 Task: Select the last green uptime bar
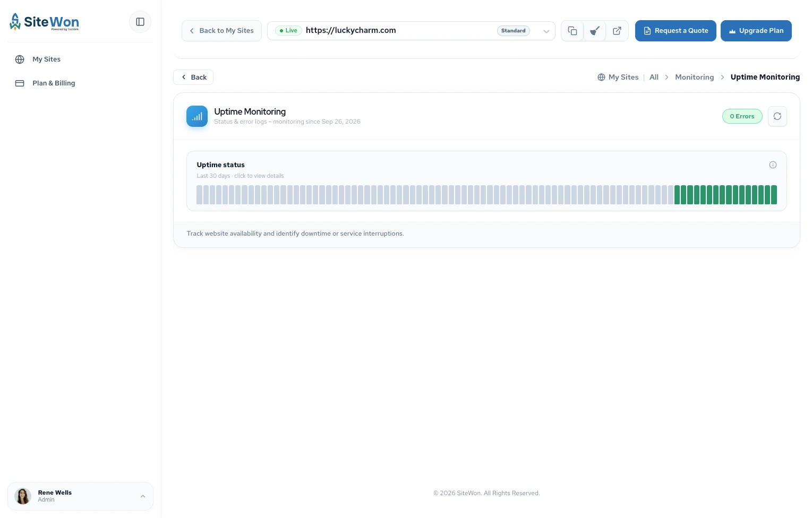[774, 195]
